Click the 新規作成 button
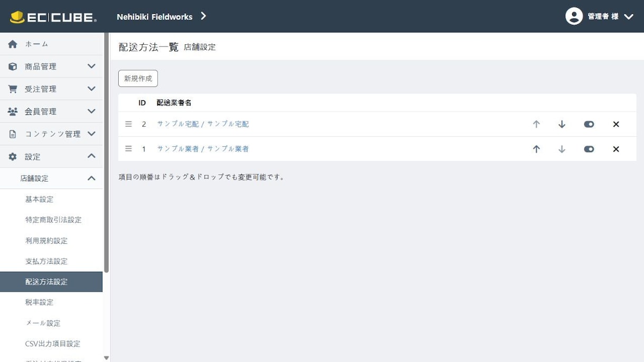644x362 pixels. tap(138, 79)
